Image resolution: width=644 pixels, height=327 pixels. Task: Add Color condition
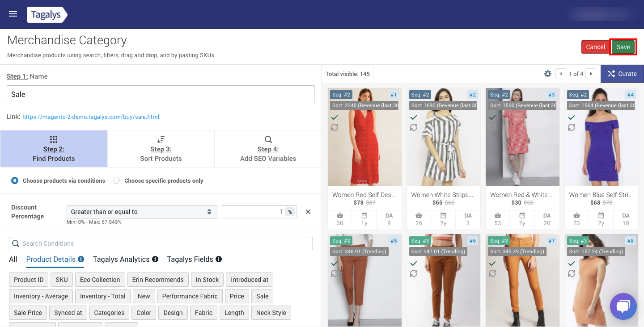(144, 313)
